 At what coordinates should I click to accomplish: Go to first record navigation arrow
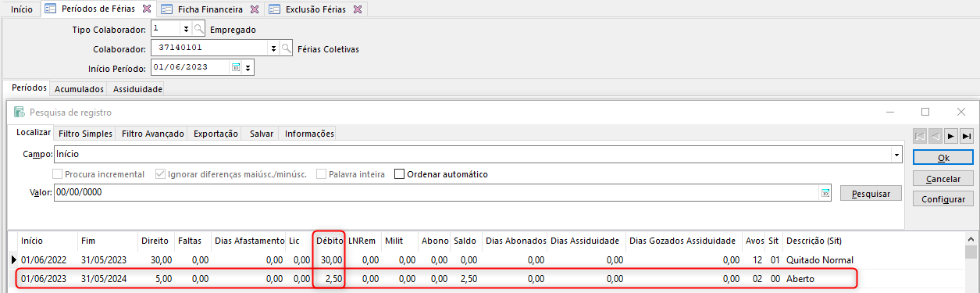coord(920,135)
